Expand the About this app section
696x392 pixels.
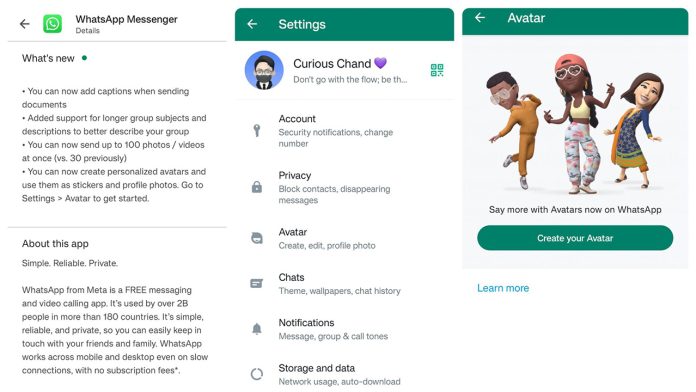[x=55, y=244]
